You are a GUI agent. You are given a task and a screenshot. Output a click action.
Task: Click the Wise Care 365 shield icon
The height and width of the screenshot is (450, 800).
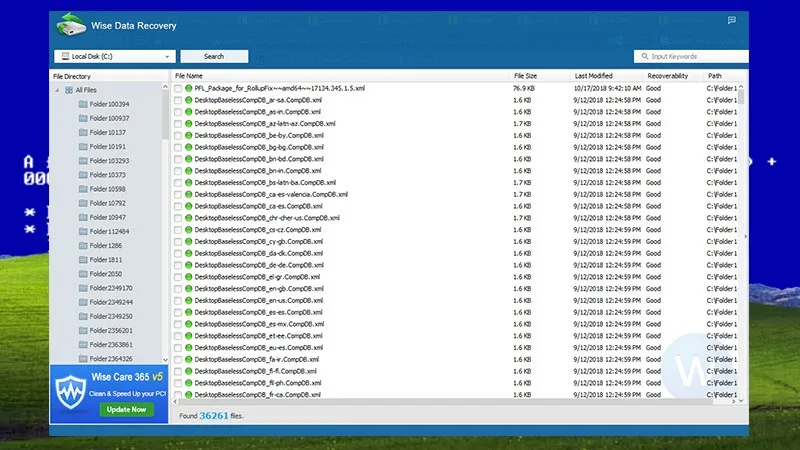click(x=70, y=392)
